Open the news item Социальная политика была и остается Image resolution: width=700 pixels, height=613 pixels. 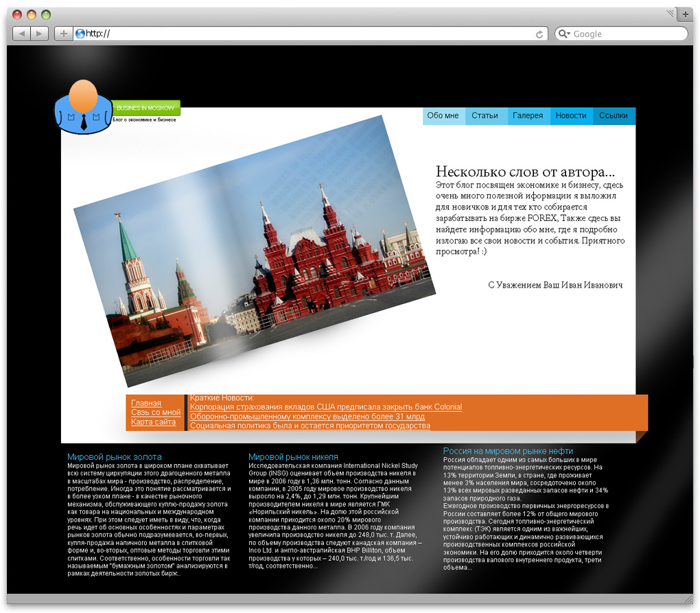tap(310, 426)
